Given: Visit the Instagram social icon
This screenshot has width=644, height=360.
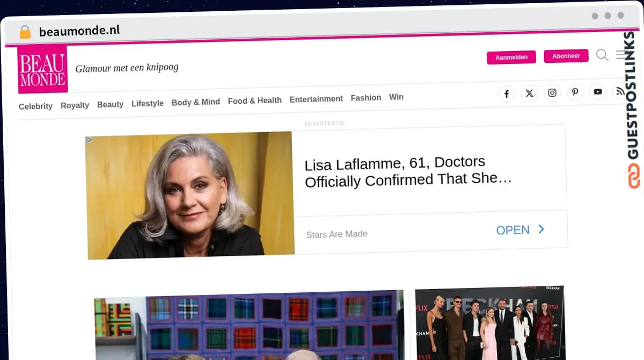Looking at the screenshot, I should [552, 93].
